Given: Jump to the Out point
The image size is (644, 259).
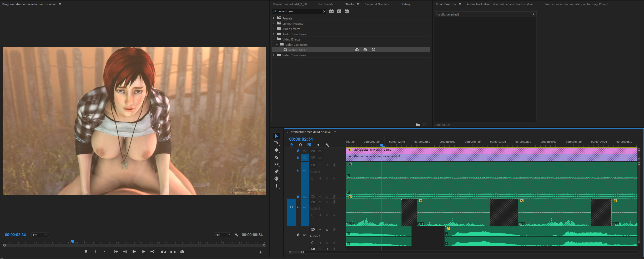Looking at the screenshot, I should 152,252.
